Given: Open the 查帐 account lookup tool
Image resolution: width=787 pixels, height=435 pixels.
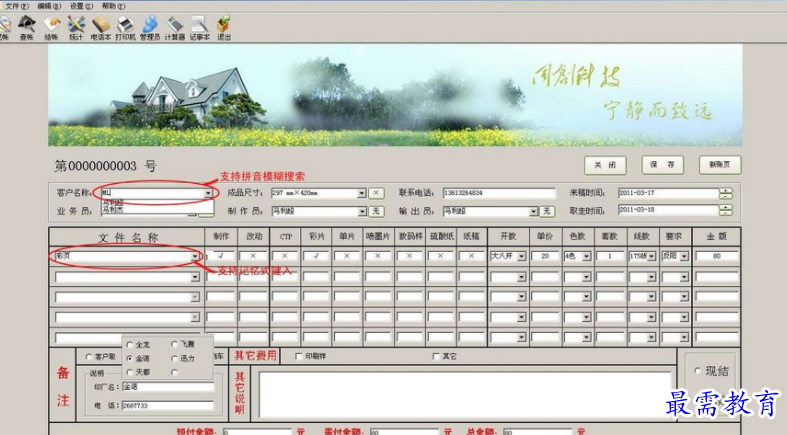Looking at the screenshot, I should (x=27, y=28).
